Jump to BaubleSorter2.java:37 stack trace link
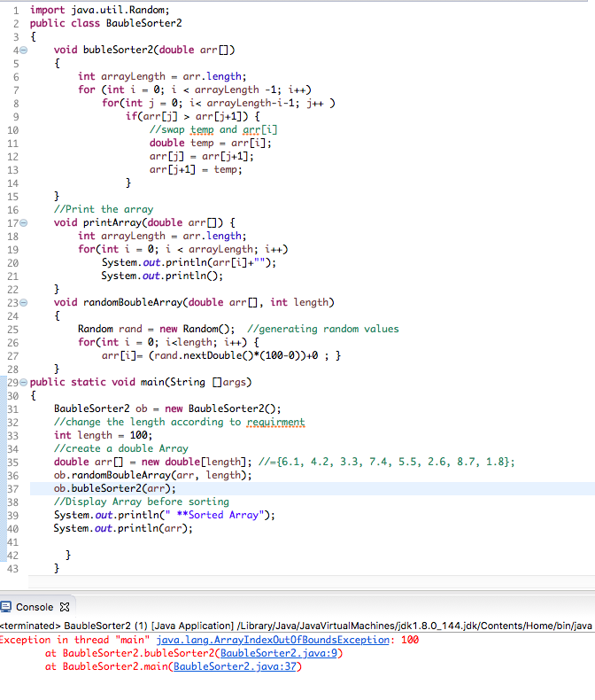The width and height of the screenshot is (595, 700). (235, 666)
